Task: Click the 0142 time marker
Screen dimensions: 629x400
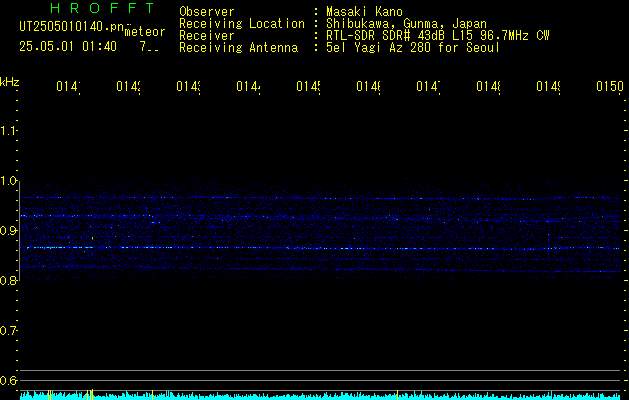Action: point(128,86)
